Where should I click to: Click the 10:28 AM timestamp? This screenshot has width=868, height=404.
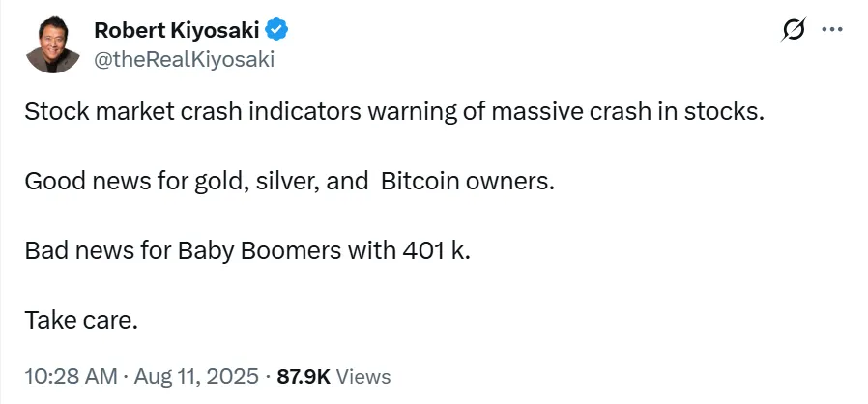coord(64,376)
